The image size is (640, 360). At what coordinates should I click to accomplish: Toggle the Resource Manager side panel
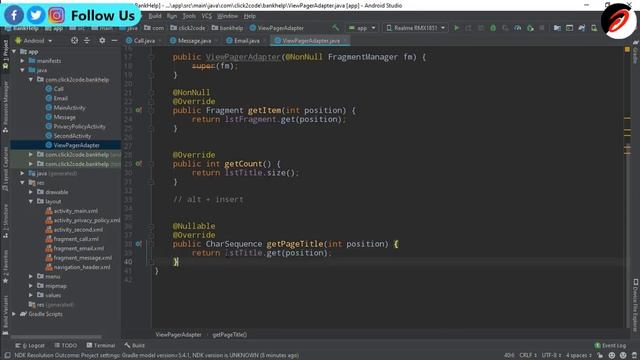point(5,106)
